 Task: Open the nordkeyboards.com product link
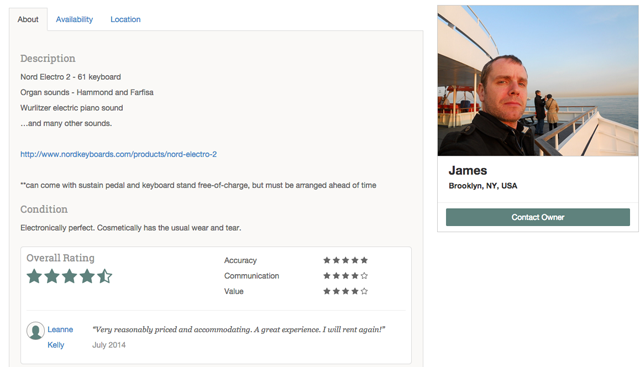tap(118, 154)
